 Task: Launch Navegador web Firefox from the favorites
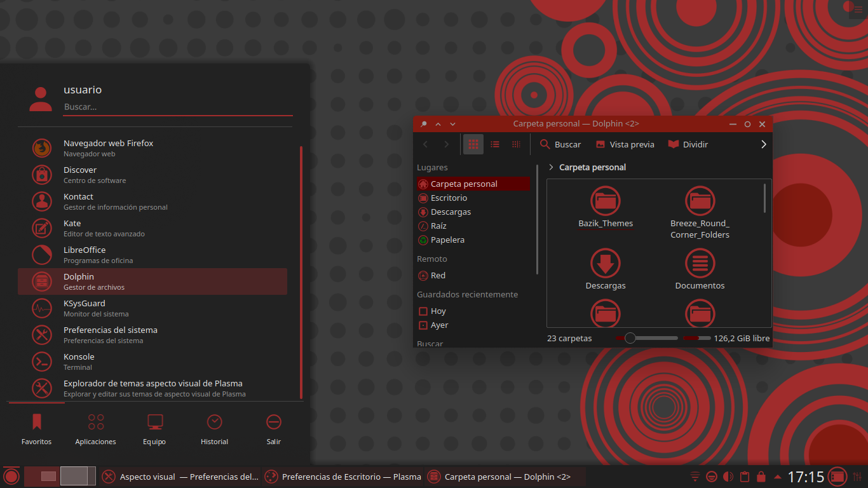tap(153, 148)
